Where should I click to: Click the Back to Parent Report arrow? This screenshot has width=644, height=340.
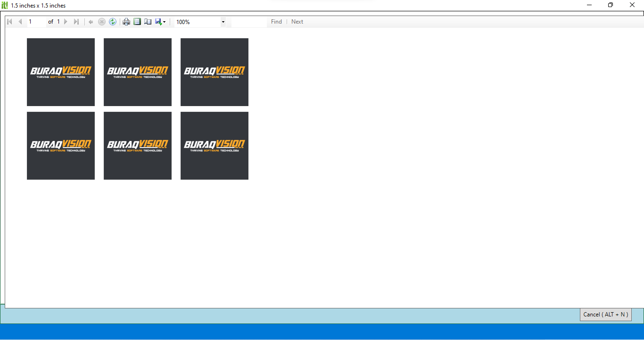pyautogui.click(x=91, y=22)
